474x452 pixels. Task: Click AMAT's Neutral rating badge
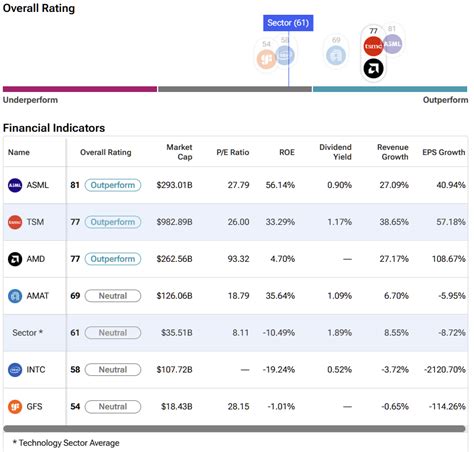113,296
